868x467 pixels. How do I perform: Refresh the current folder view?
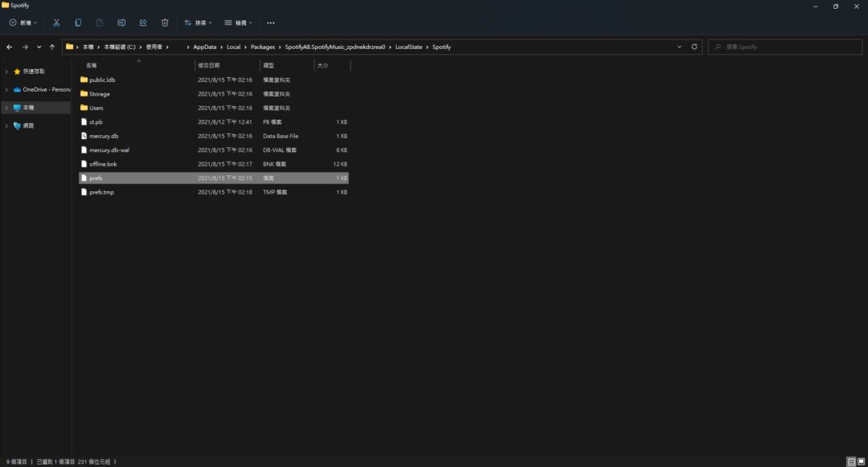coord(694,47)
